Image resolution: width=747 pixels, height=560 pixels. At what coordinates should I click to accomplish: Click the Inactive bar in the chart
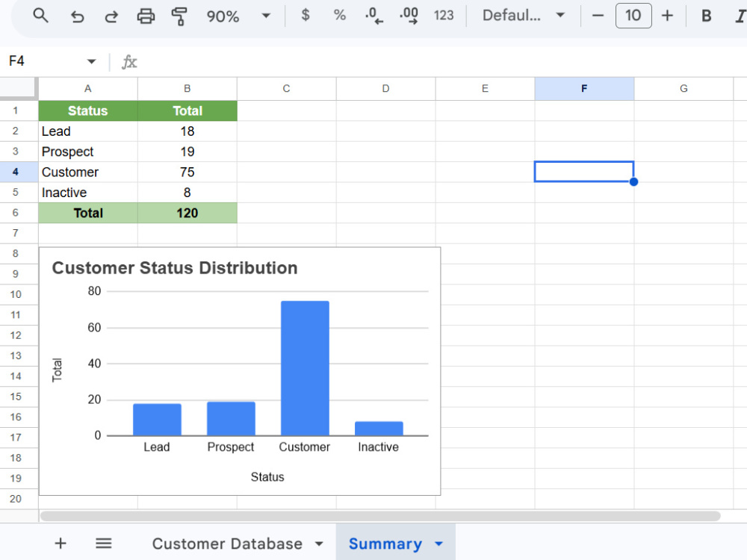pos(379,429)
